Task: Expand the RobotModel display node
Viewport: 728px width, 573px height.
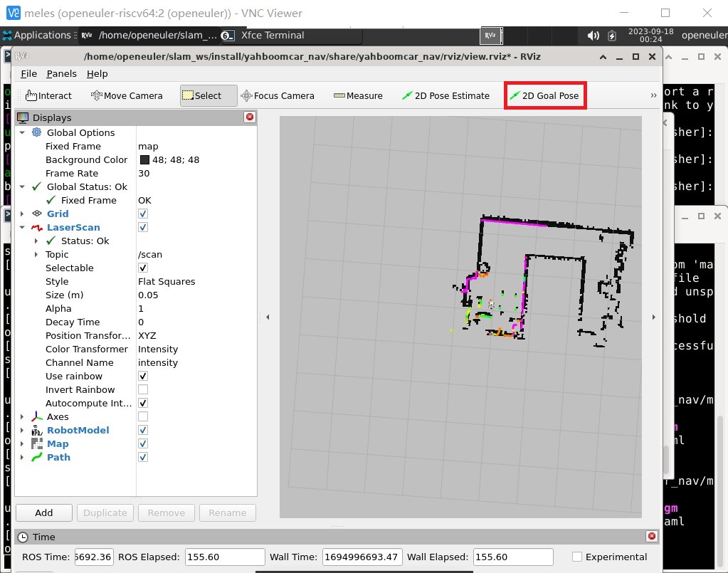Action: (22, 430)
